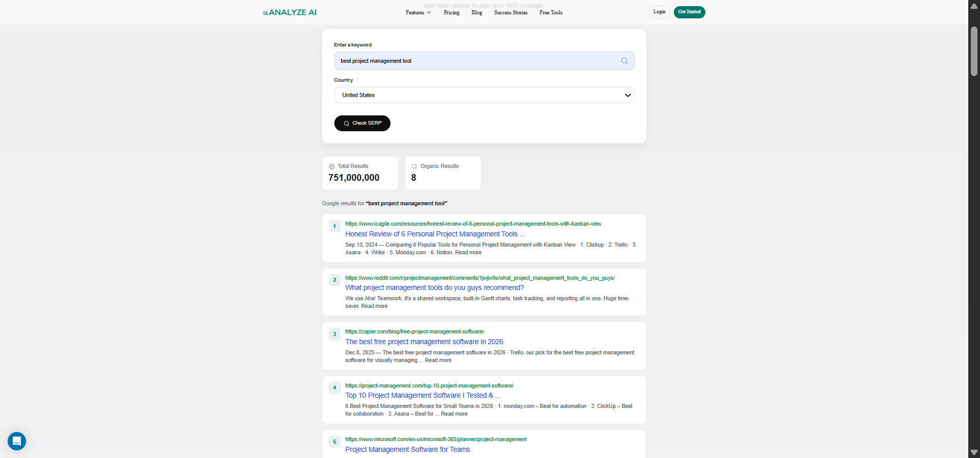Image resolution: width=980 pixels, height=458 pixels.
Task: Open the Free Tools page
Action: pos(551,12)
